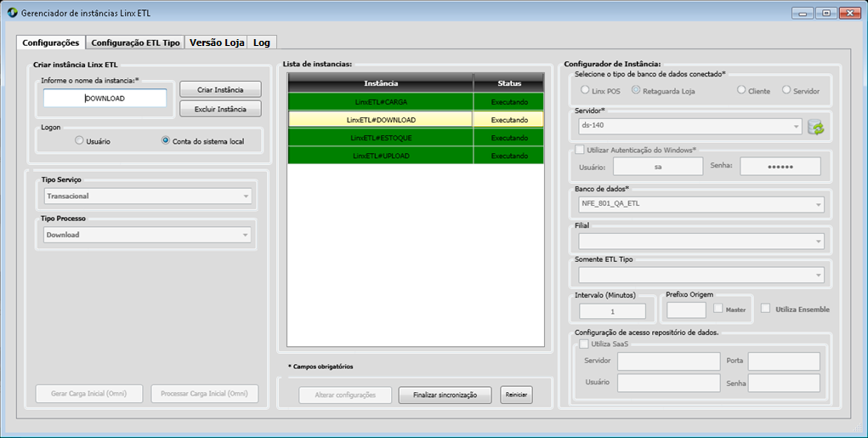
Task: Open the Banco de dados dropdown
Action: pos(701,204)
